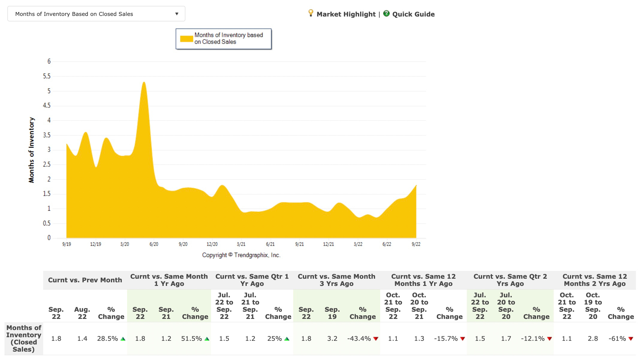Open the Quick Guide link
Screen dimensions: 644x360
[413, 14]
